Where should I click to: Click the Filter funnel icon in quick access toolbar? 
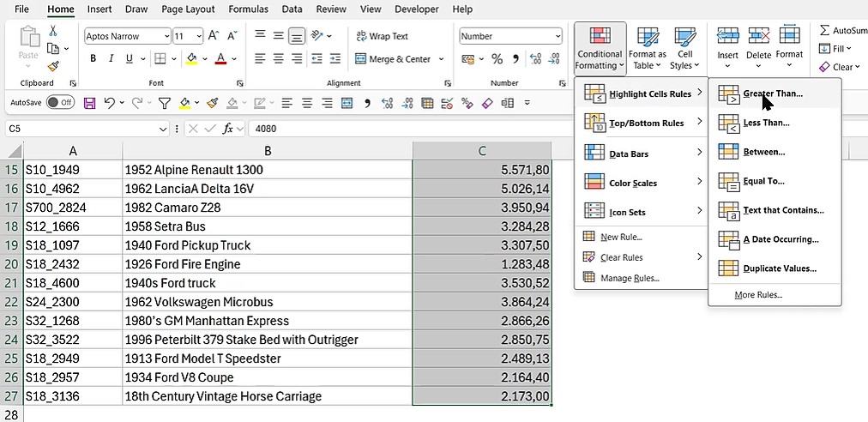pyautogui.click(x=165, y=102)
